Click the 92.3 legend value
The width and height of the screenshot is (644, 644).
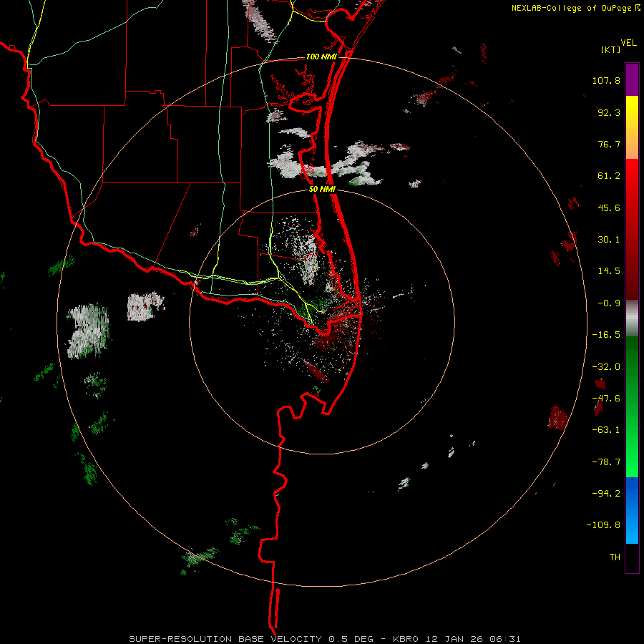click(609, 112)
